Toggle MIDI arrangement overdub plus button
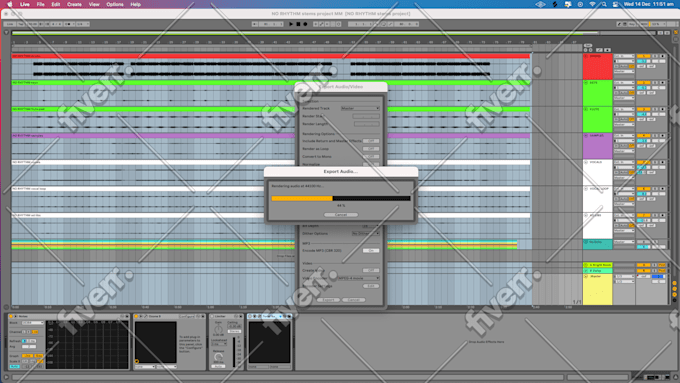The image size is (680, 383). [315, 24]
